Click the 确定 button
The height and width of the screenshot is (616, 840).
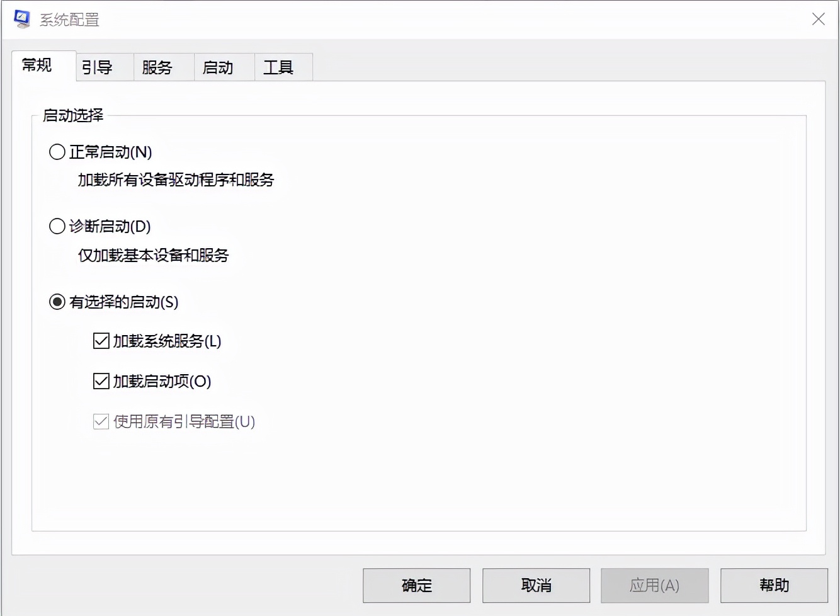coord(416,585)
